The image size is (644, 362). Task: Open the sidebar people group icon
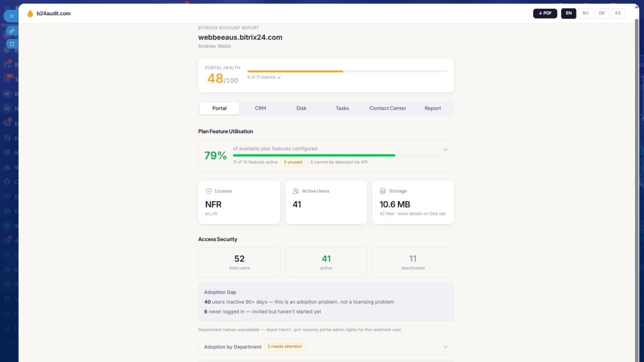7,167
